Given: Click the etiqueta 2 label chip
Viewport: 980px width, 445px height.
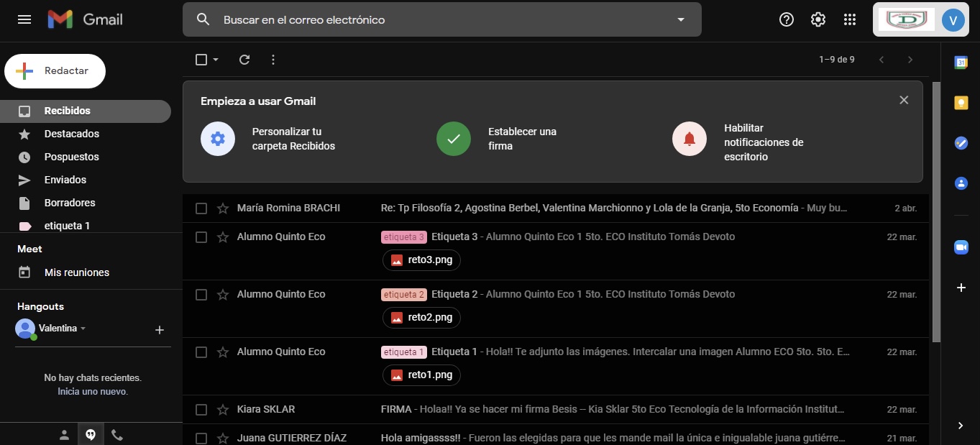Looking at the screenshot, I should pyautogui.click(x=404, y=295).
